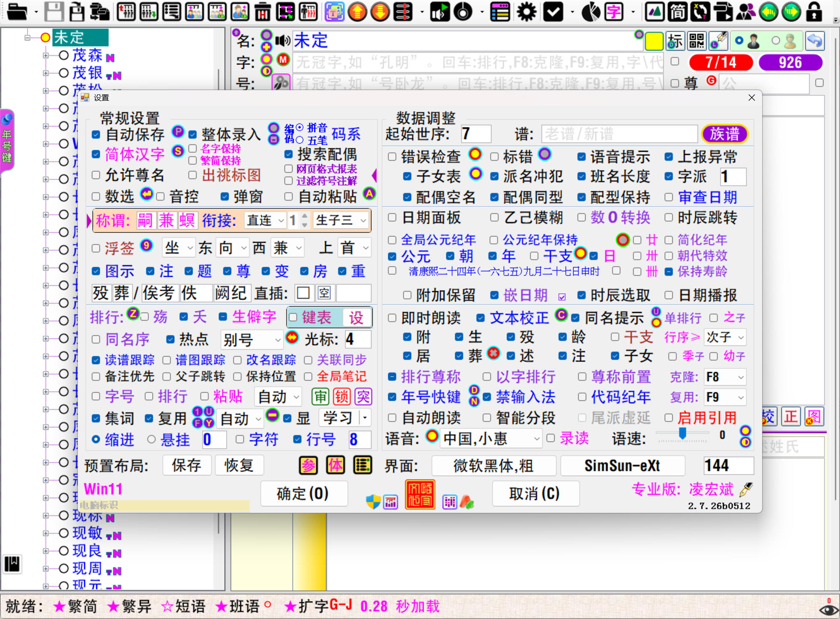Click the floppy disk save icon
The height and width of the screenshot is (619, 840).
(54, 12)
